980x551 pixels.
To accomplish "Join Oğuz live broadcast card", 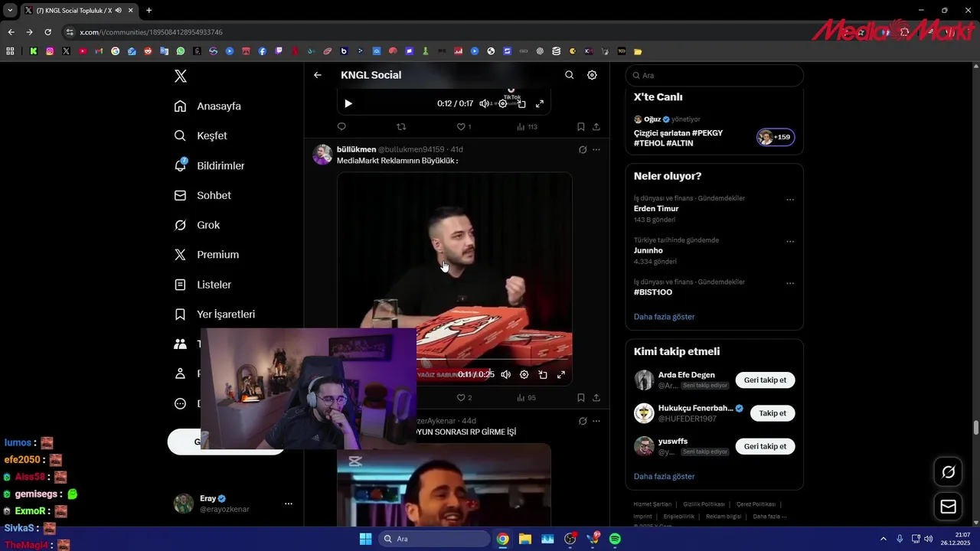I will click(x=714, y=132).
